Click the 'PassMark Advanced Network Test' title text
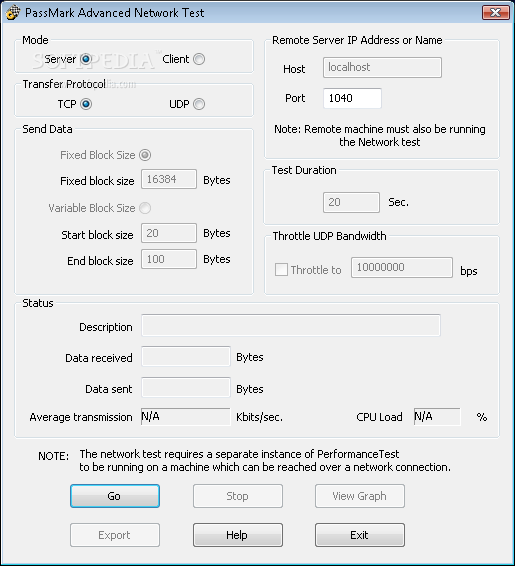The image size is (515, 566). tap(114, 13)
